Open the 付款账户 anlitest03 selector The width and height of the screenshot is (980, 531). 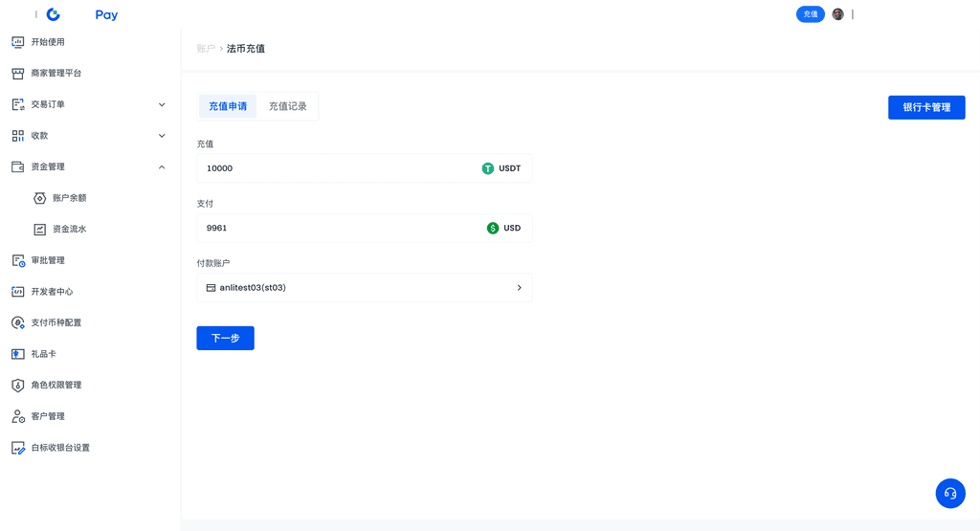click(x=364, y=288)
